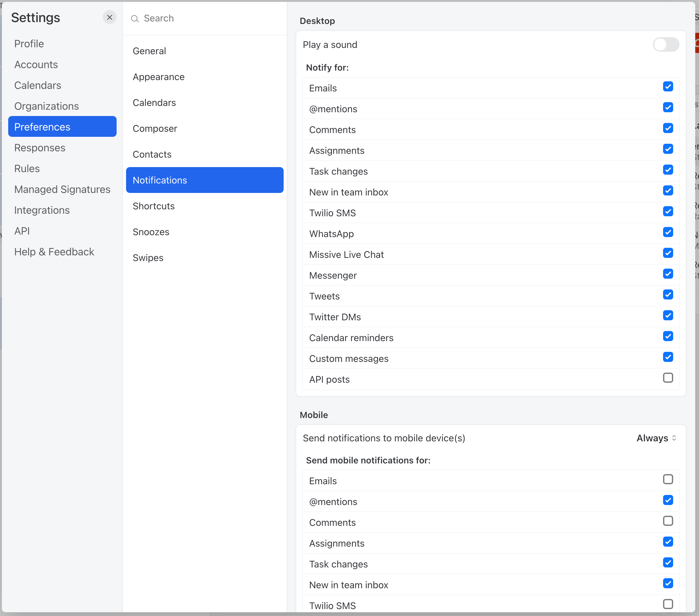Open Managed Signatures settings

(x=62, y=189)
